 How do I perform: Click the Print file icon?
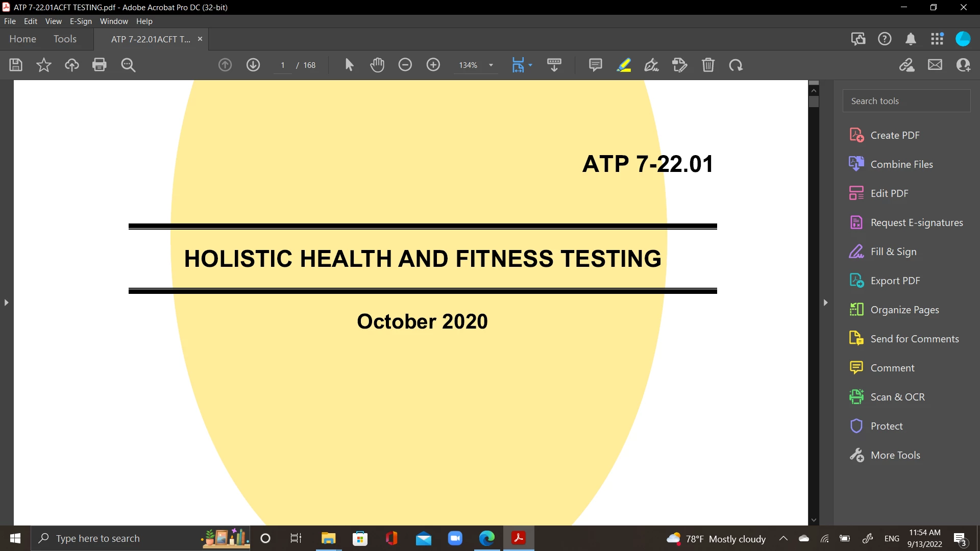click(x=100, y=65)
